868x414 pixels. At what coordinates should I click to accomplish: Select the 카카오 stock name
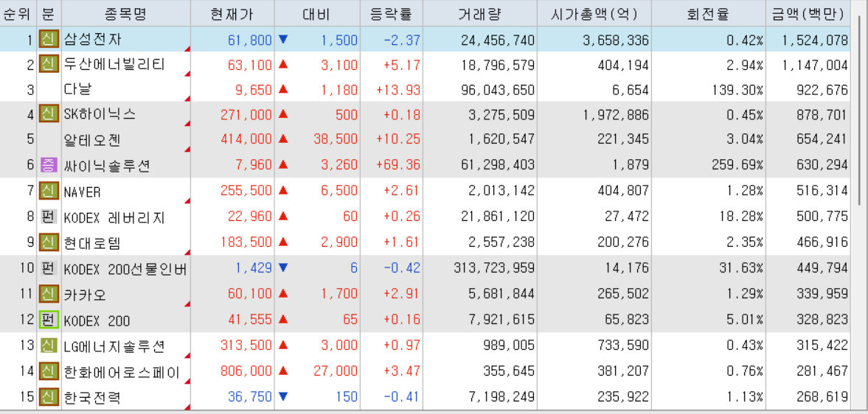[x=85, y=295]
